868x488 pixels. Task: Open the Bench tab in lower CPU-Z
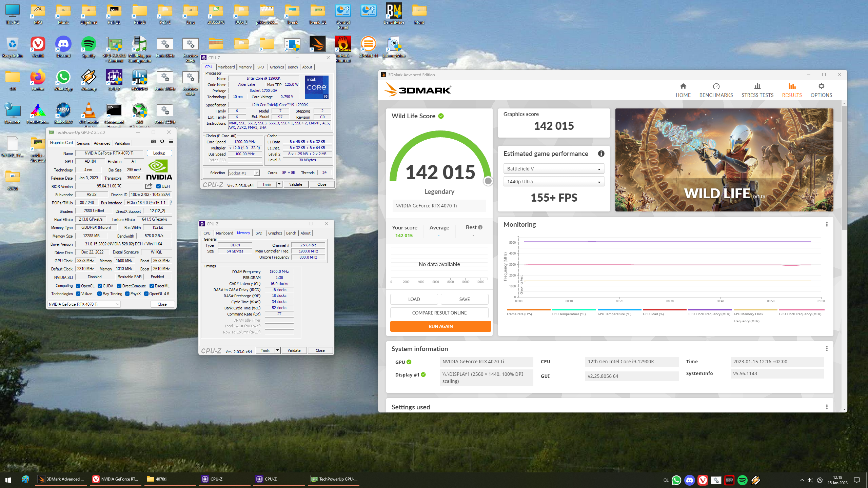pos(291,233)
